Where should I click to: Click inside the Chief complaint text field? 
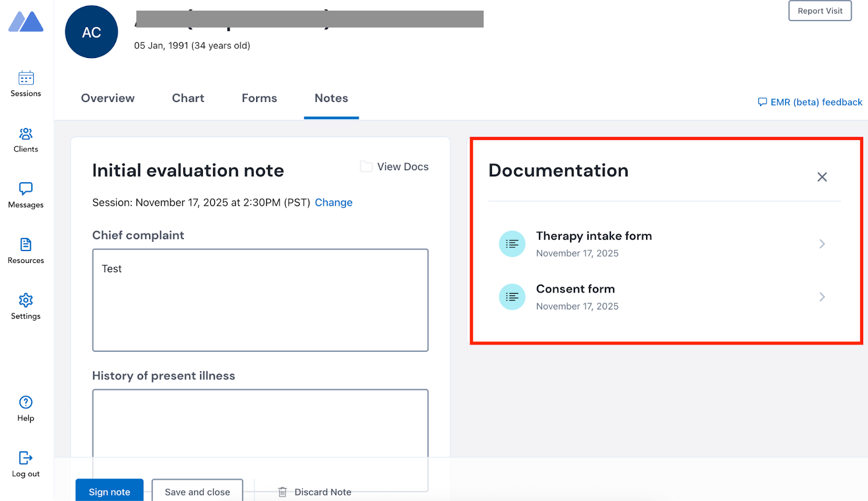pos(260,300)
